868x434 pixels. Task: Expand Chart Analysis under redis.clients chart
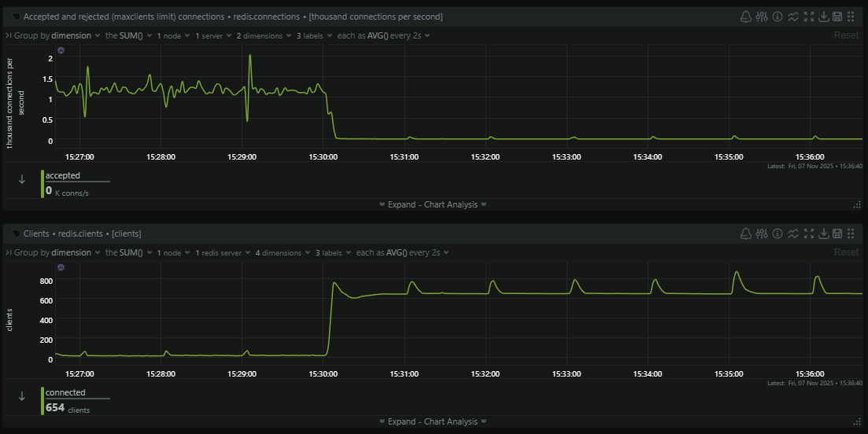click(x=433, y=421)
